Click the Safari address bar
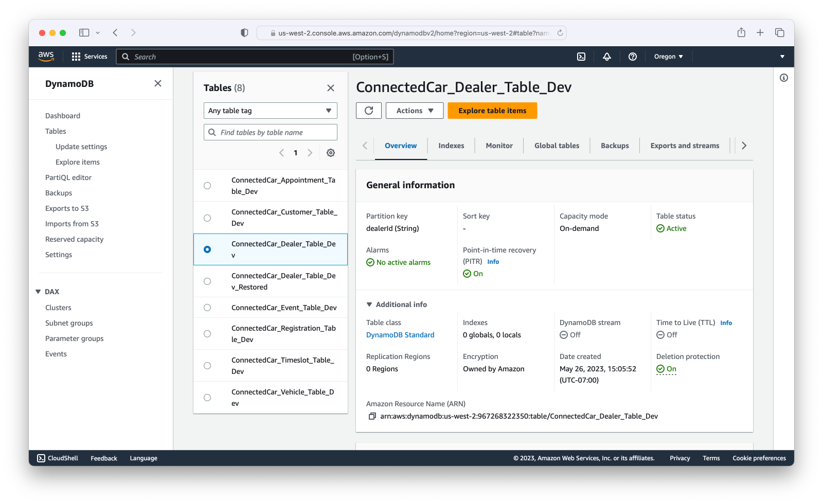 click(411, 33)
